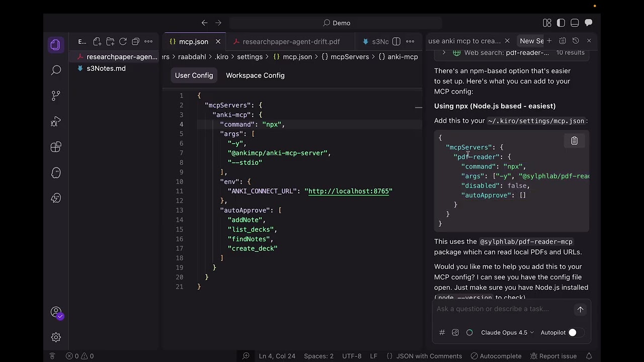Open Explorer more actions menu
The width and height of the screenshot is (644, 362).
coord(148,41)
